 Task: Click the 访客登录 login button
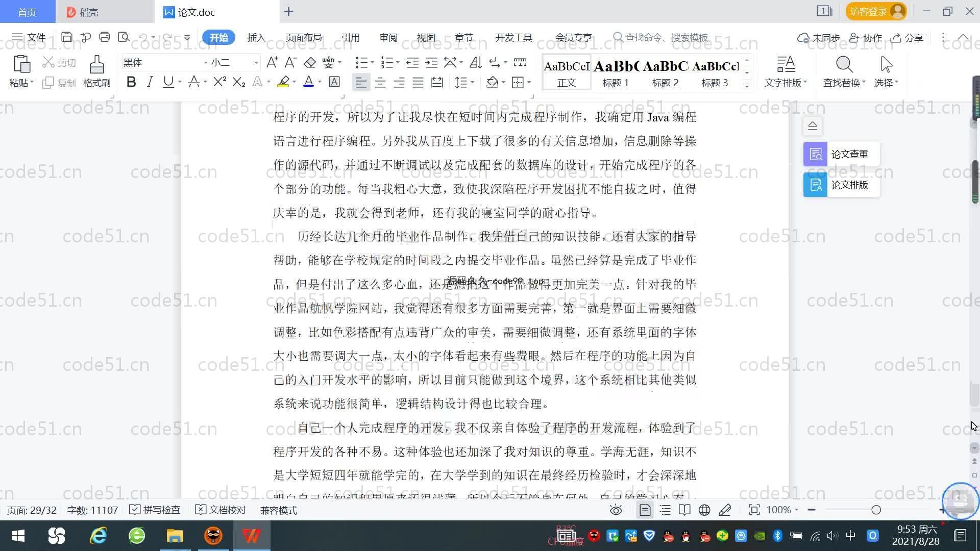tap(876, 12)
